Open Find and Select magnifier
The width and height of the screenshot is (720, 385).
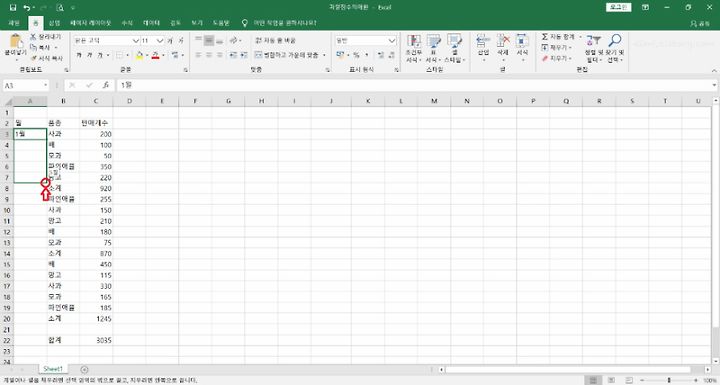(614, 48)
